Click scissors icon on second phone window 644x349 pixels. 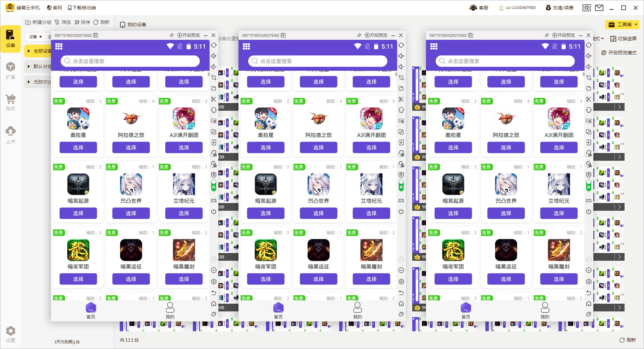point(401,99)
